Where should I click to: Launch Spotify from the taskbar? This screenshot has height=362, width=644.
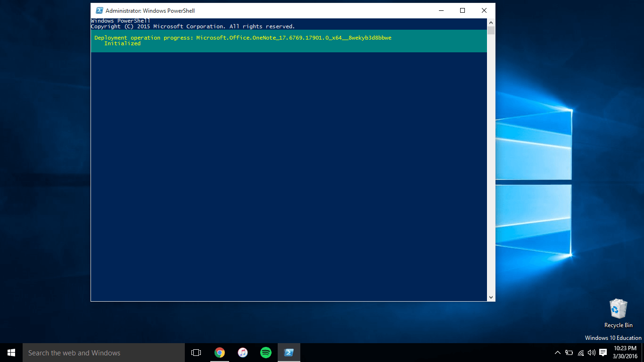(x=266, y=353)
